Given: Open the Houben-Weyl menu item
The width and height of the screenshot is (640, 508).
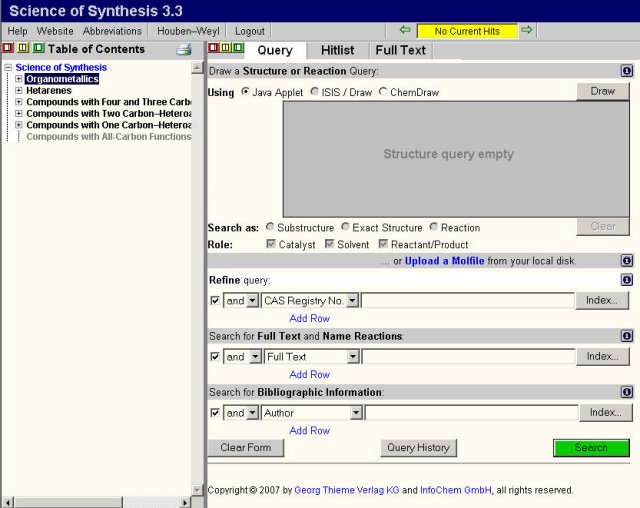Looking at the screenshot, I should [188, 31].
